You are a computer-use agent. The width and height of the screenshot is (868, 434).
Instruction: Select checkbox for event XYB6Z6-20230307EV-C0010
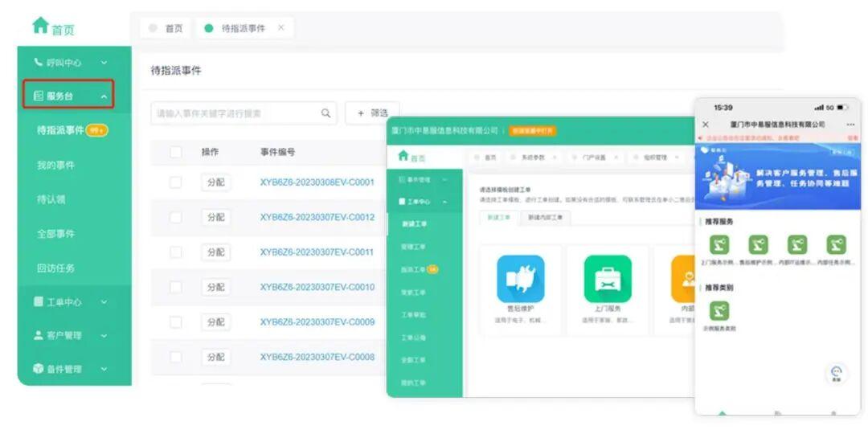point(175,287)
